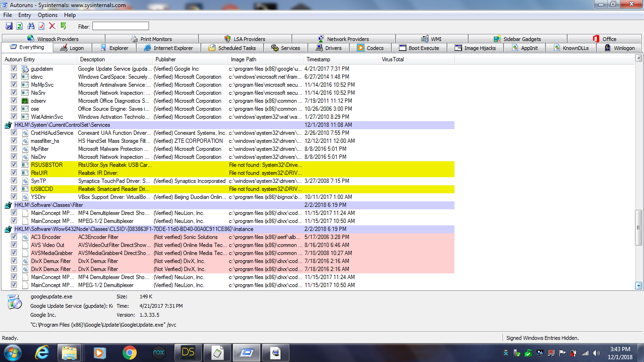The image size is (644, 362).
Task: Uncheck the MsMpSvc entry checkbox
Action: (x=14, y=85)
